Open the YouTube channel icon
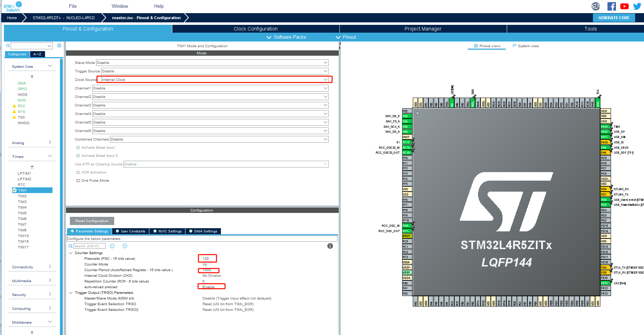 click(x=624, y=6)
